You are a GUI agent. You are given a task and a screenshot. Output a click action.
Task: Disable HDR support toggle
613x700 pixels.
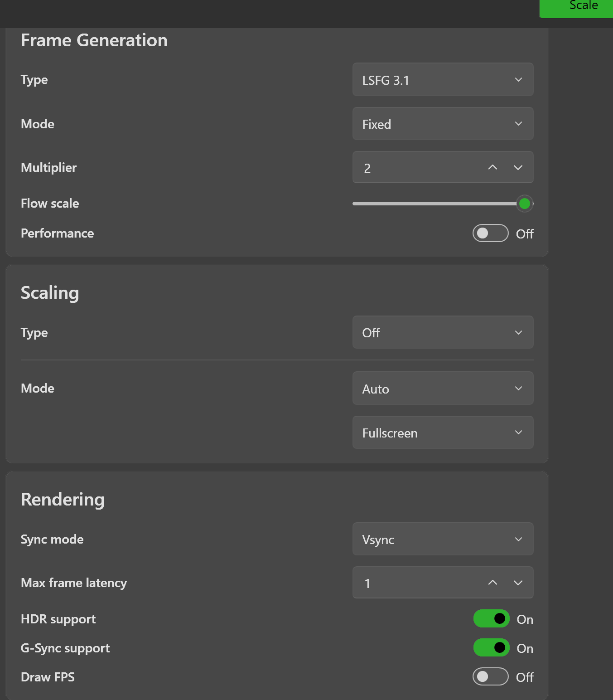491,619
